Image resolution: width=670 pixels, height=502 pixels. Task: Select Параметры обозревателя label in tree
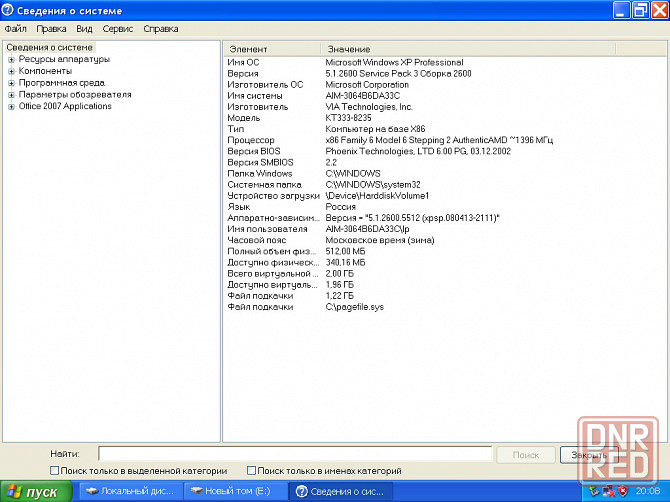pyautogui.click(x=75, y=94)
